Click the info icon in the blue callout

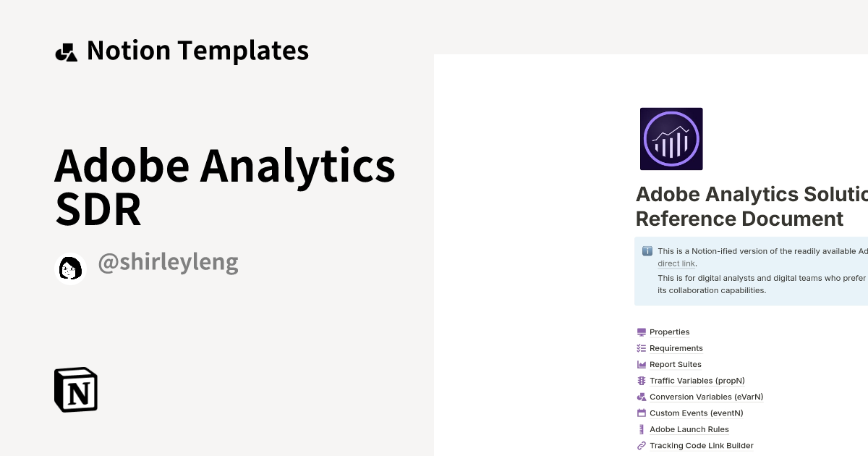pos(647,251)
